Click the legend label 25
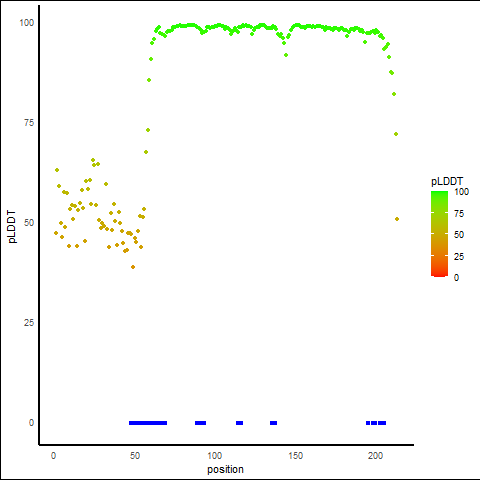 [459, 256]
